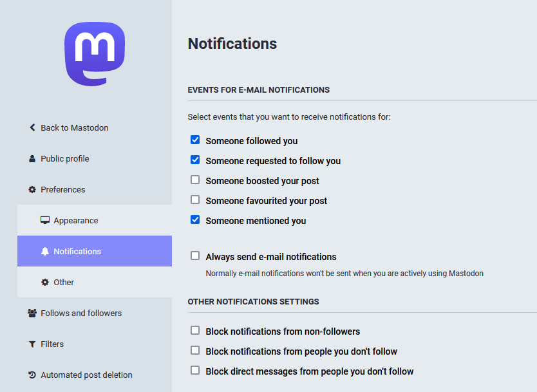The width and height of the screenshot is (537, 392).
Task: Check Block notifications from non-followers
Action: [x=195, y=330]
